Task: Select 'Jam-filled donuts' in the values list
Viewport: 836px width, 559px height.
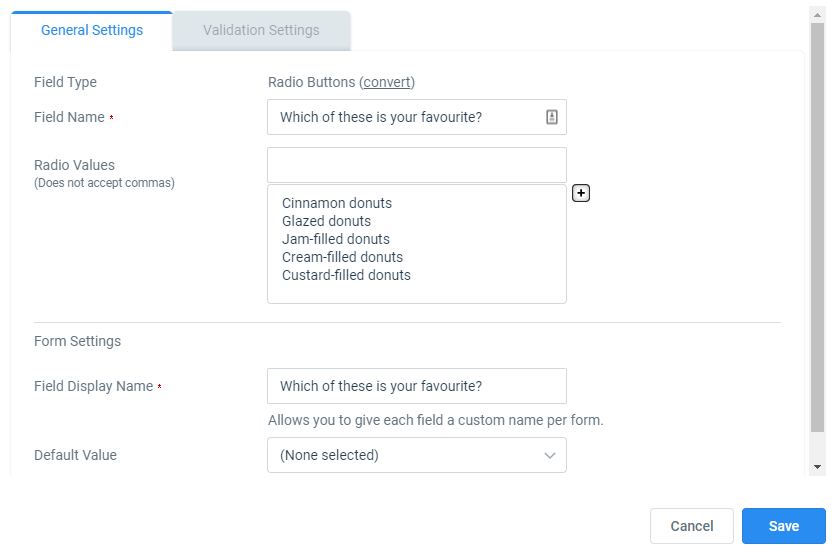Action: pos(336,239)
